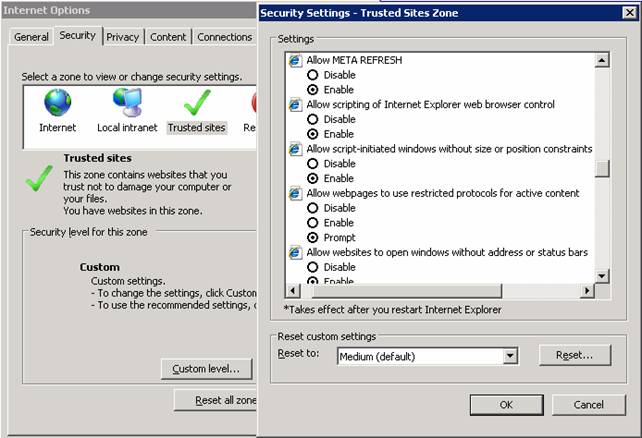Image resolution: width=642 pixels, height=438 pixels.
Task: Disable Allow META REFRESH
Action: pos(312,75)
